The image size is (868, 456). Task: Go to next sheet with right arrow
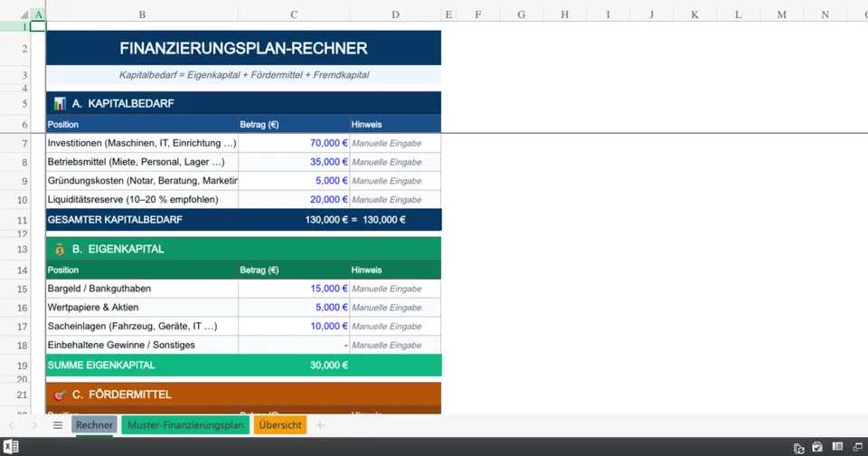(34, 425)
